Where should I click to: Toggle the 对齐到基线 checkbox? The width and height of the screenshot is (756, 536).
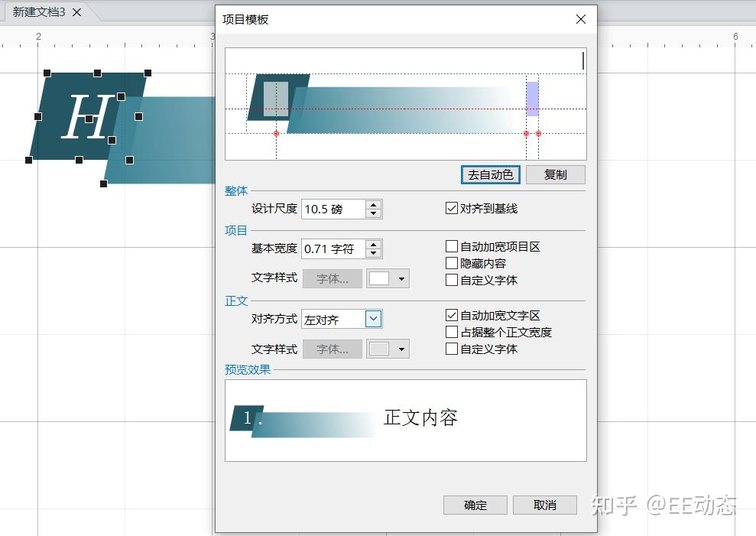pyautogui.click(x=451, y=209)
